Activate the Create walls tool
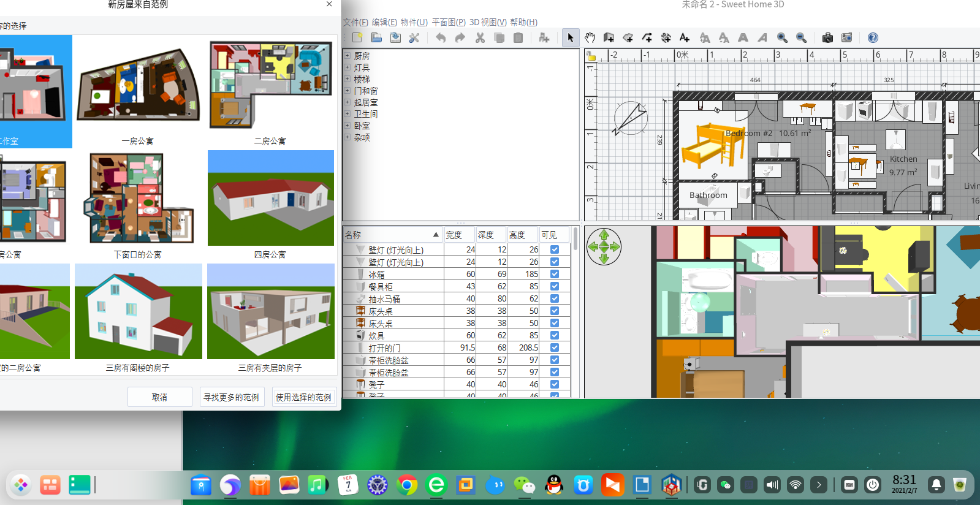980x505 pixels. [609, 38]
